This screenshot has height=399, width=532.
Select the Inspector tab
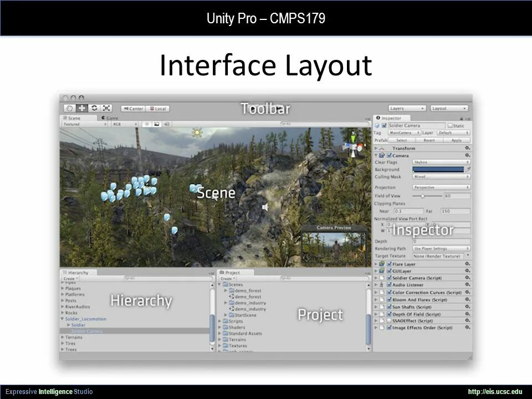[392, 118]
